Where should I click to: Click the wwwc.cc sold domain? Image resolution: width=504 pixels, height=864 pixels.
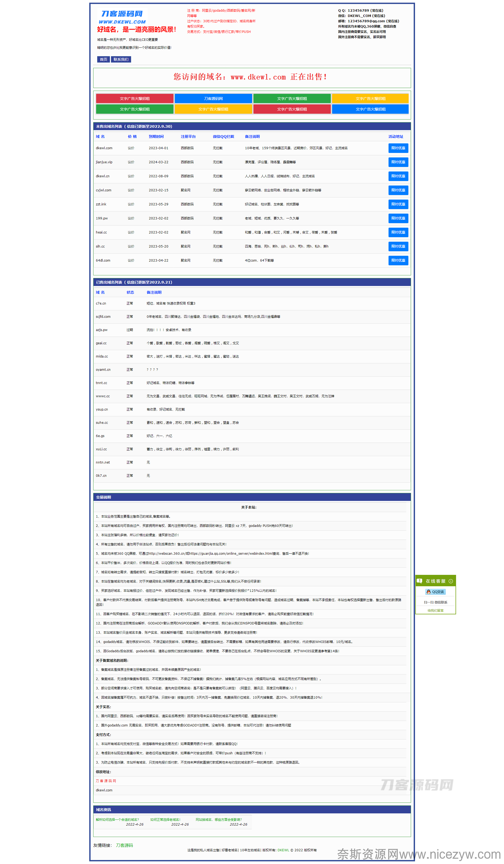(103, 396)
